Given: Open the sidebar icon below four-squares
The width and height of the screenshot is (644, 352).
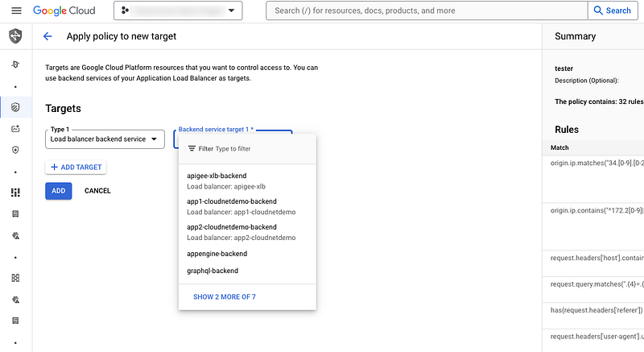Looking at the screenshot, I should (15, 300).
